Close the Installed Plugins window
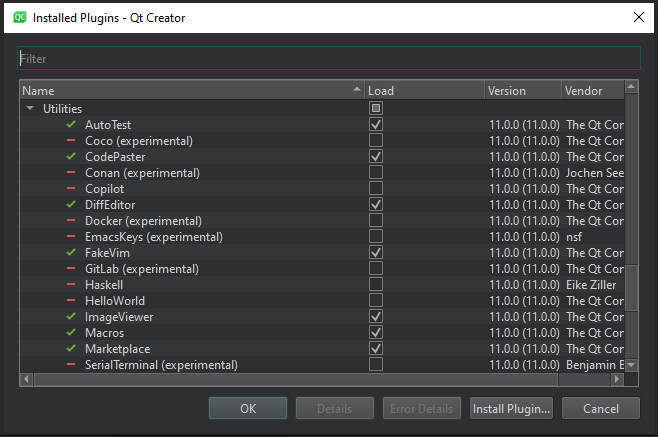 click(639, 17)
